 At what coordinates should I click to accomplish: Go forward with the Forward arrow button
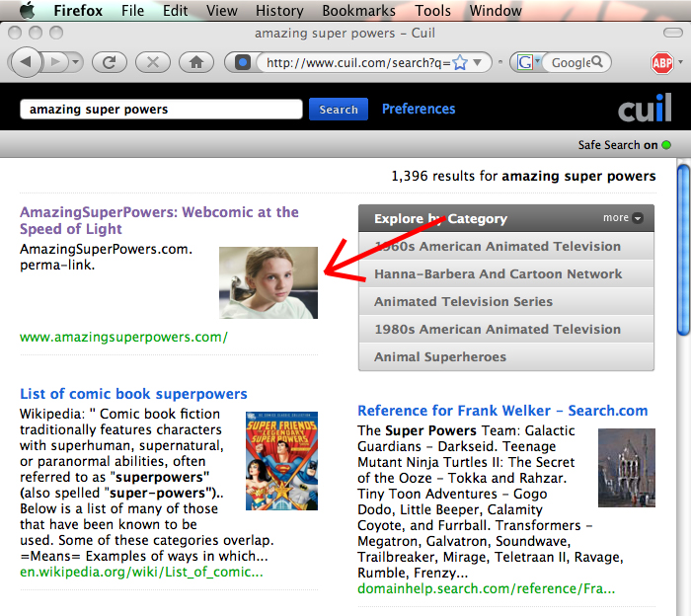[56, 62]
